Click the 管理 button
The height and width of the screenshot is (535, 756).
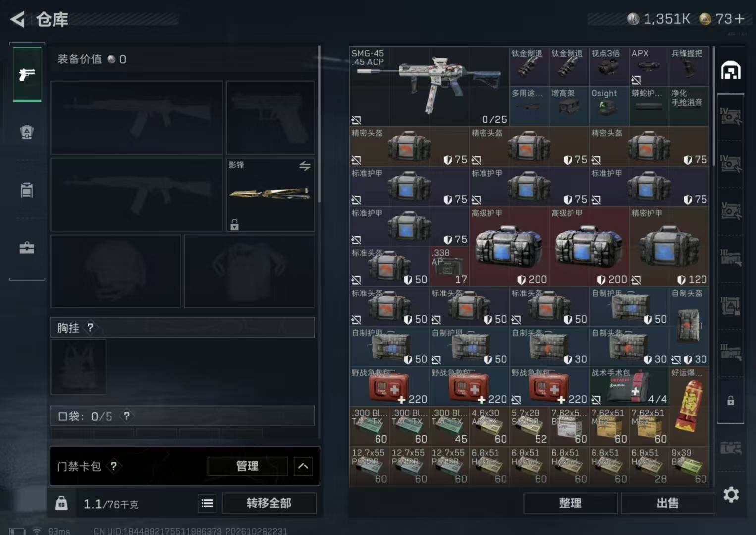click(247, 466)
